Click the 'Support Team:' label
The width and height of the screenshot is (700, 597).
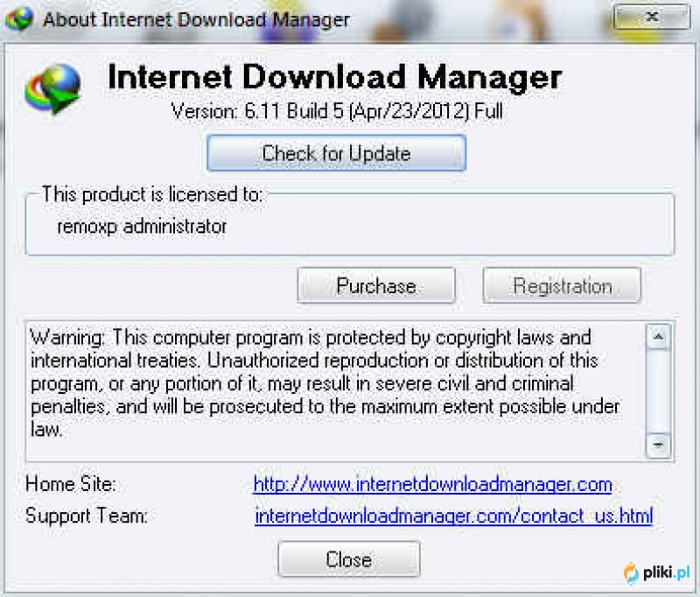[x=86, y=516]
